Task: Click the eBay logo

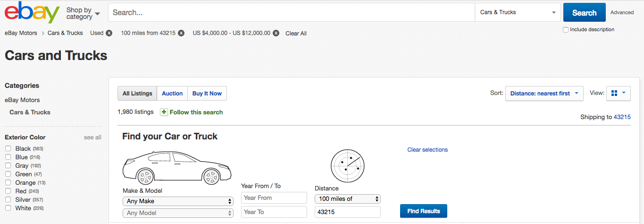Action: click(32, 12)
